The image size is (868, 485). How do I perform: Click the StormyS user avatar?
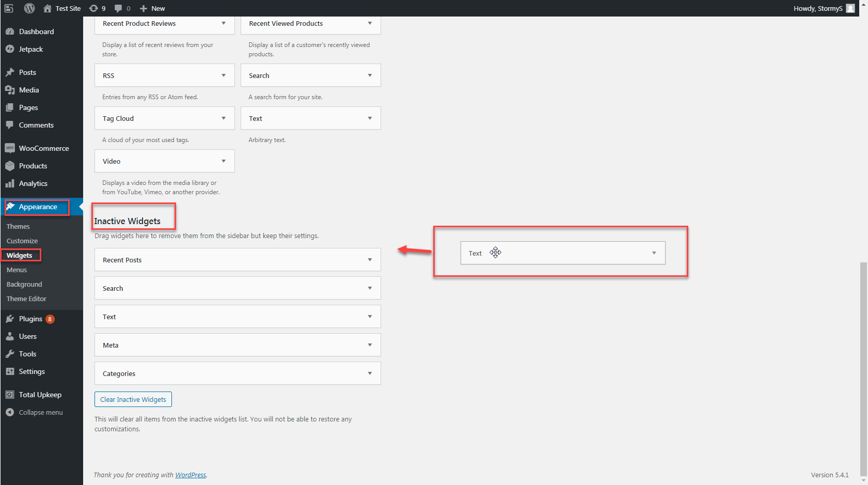click(x=850, y=8)
